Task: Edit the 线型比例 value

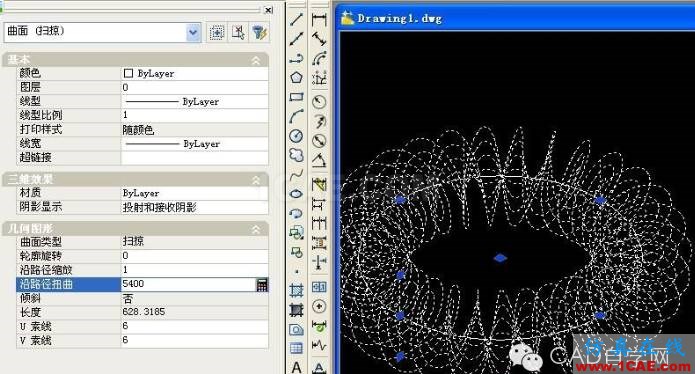Action: pyautogui.click(x=194, y=115)
